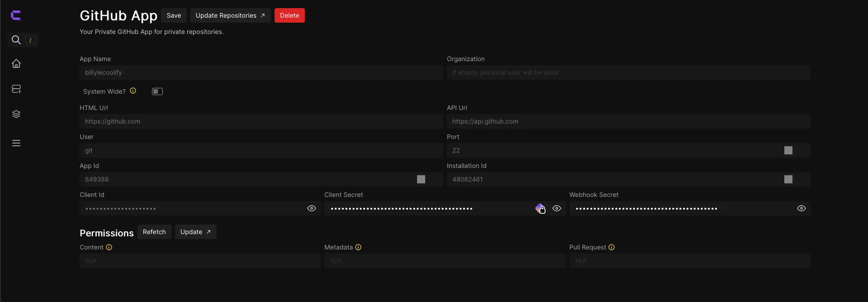
Task: Reveal the Webhook Secret value
Action: 802,208
